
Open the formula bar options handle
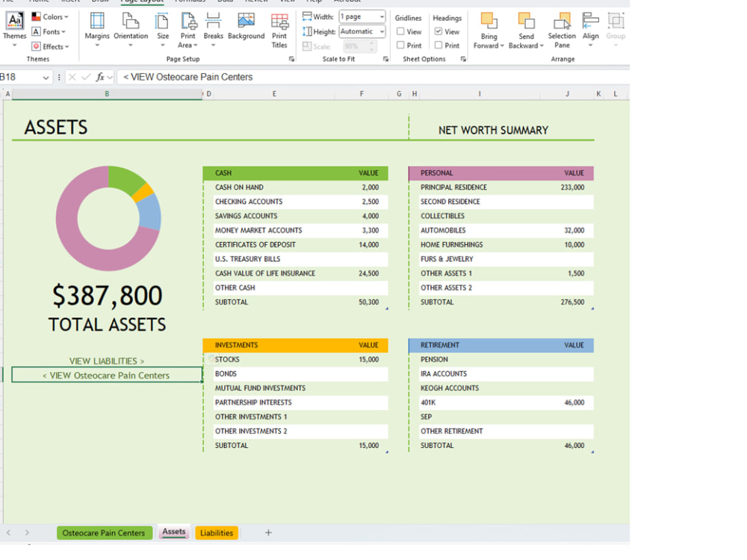tap(59, 77)
